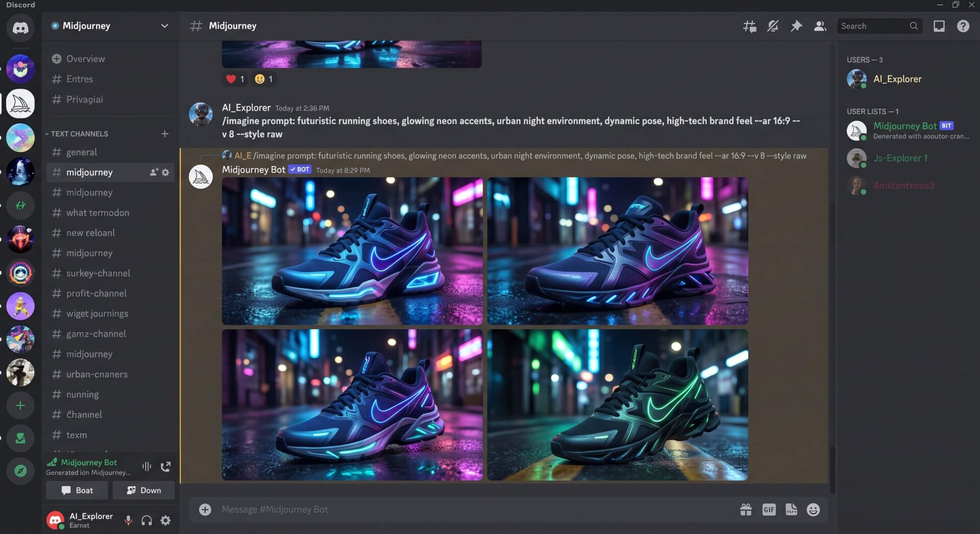Screen dimensions: 980x534
Task: Click Midjourney Bot avatar beside image grid
Action: coord(201,177)
